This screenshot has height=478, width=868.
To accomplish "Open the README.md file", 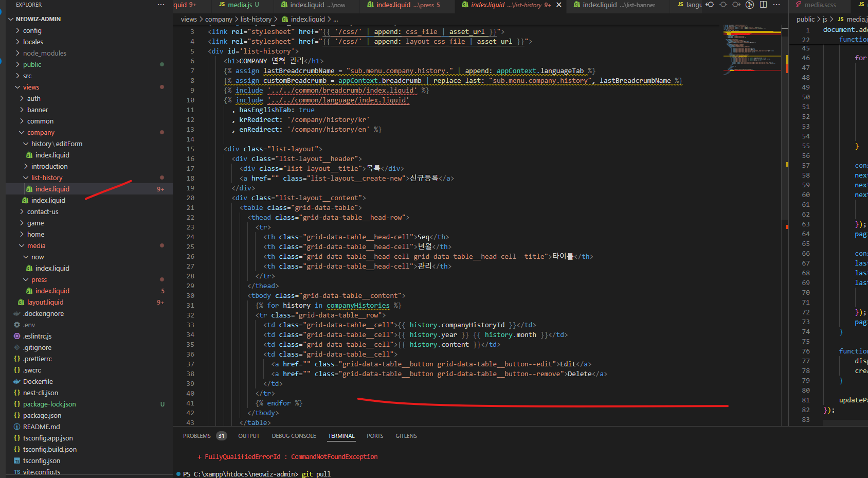I will click(x=89, y=427).
